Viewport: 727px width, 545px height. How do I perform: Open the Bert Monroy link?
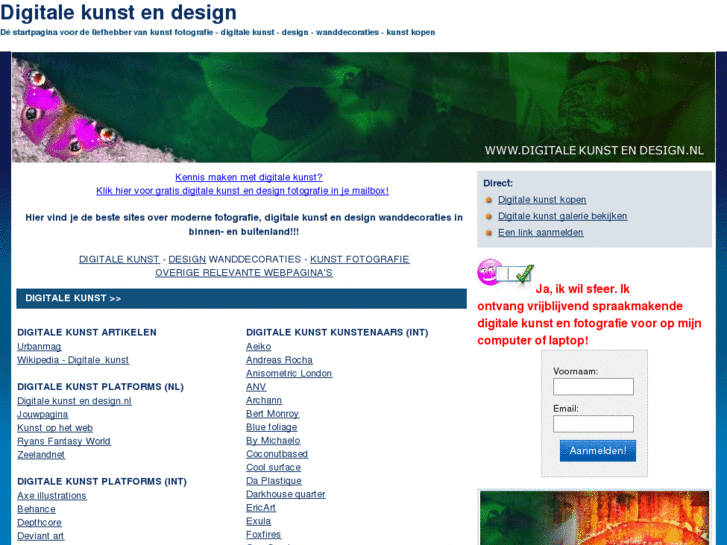coord(273,413)
